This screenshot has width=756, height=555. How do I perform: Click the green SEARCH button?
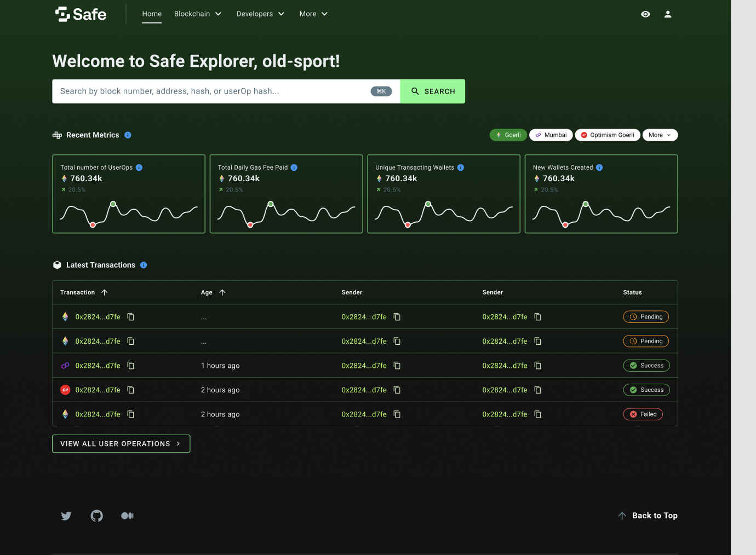[x=433, y=91]
